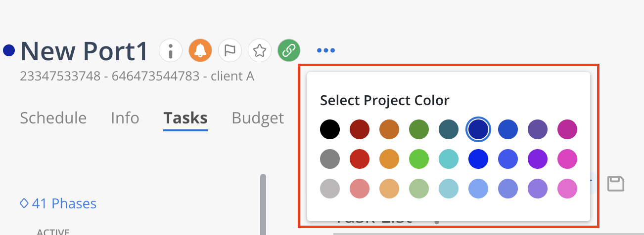The width and height of the screenshot is (644, 235).
Task: Favorite the project with star icon
Action: click(260, 50)
